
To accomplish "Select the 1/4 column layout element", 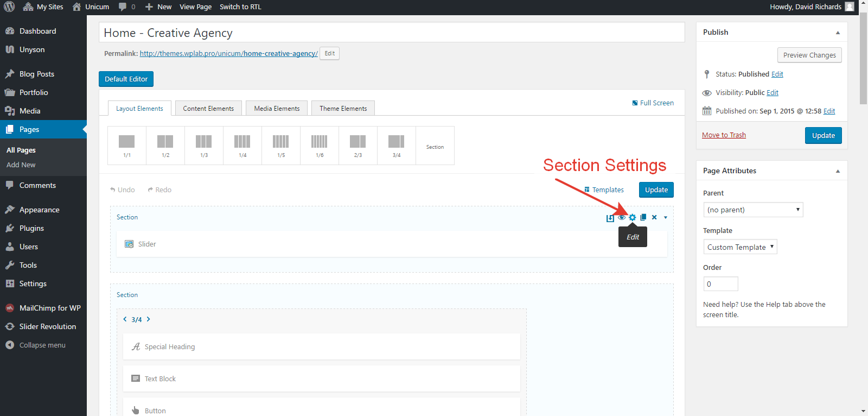I will click(242, 146).
